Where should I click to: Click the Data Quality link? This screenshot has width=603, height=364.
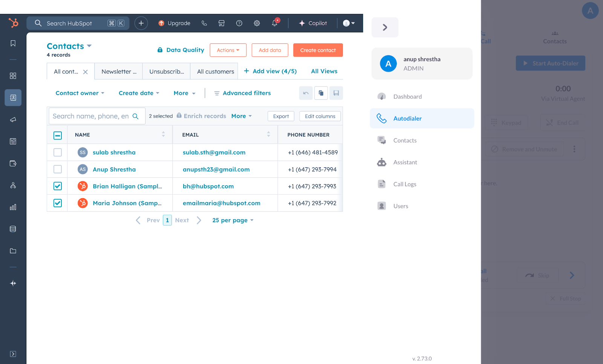(181, 50)
